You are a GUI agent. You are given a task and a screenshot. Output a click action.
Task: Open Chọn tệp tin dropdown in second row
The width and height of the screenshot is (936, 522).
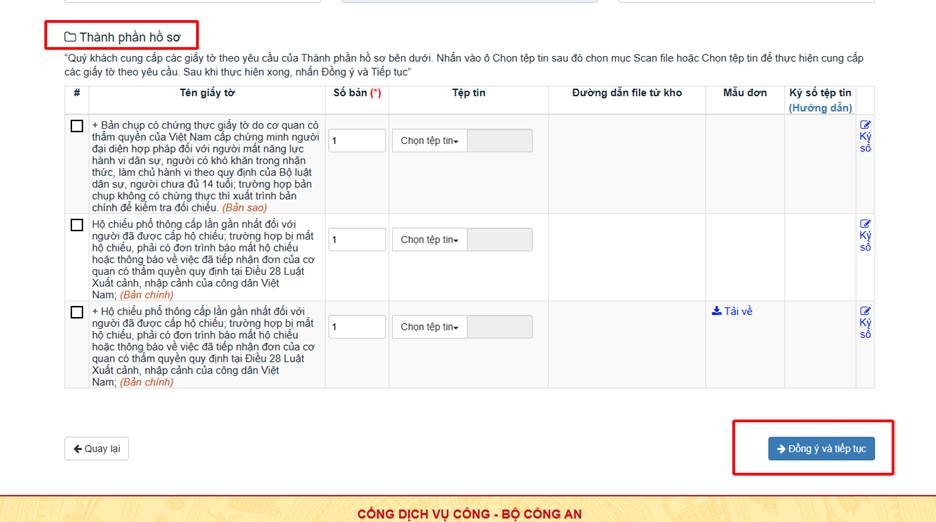tap(429, 240)
